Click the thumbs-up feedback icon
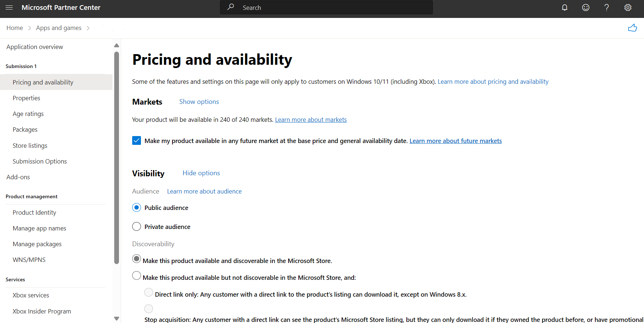This screenshot has height=323, width=644. (633, 28)
